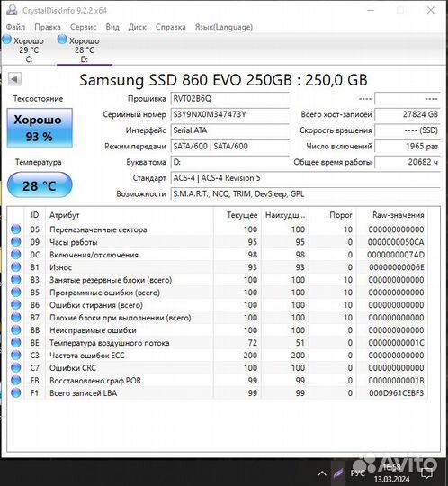Screen dimensions: 448x486
Task: Click the blue health orb on C: tab
Action: click(7, 40)
